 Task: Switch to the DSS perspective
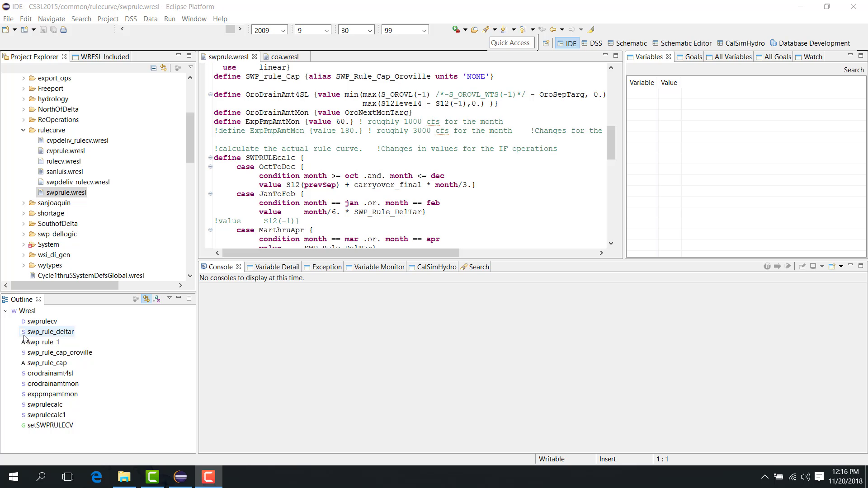pos(592,43)
